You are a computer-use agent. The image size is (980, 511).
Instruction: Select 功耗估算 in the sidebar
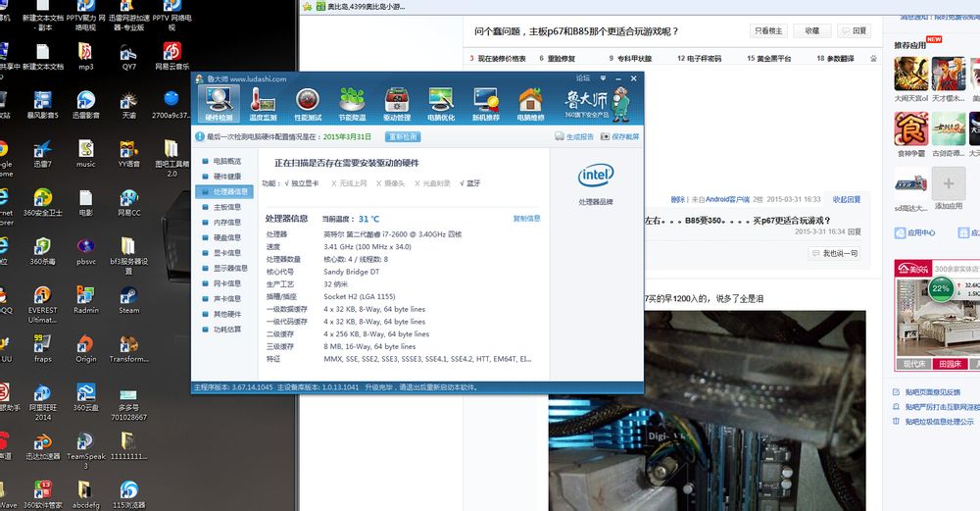click(x=227, y=329)
